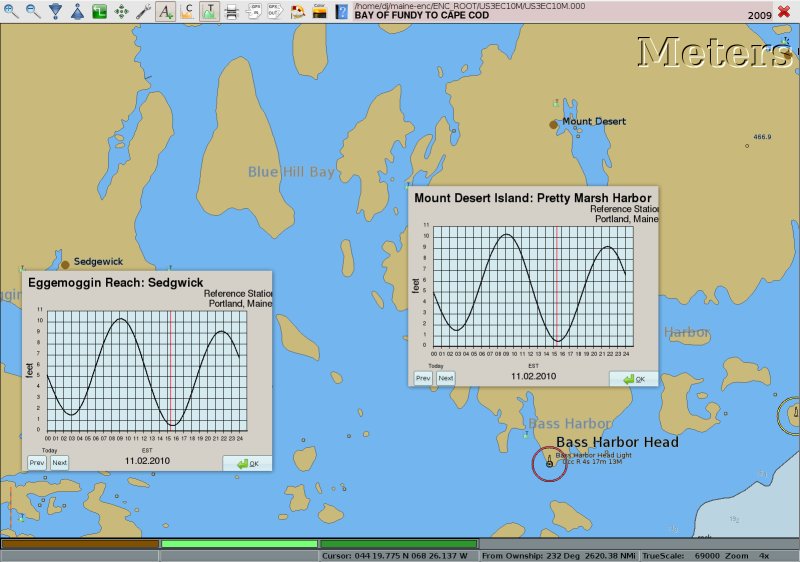Toggle auto-follow ownship icon
This screenshot has width=800, height=562.
pyautogui.click(x=121, y=12)
